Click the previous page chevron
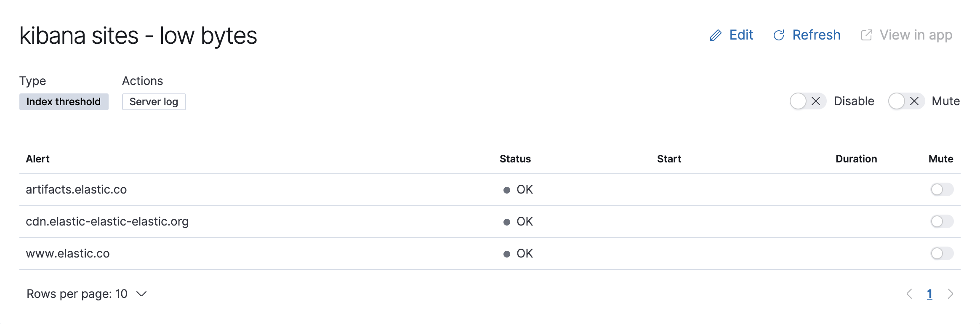Image resolution: width=980 pixels, height=324 pixels. coord(909,294)
